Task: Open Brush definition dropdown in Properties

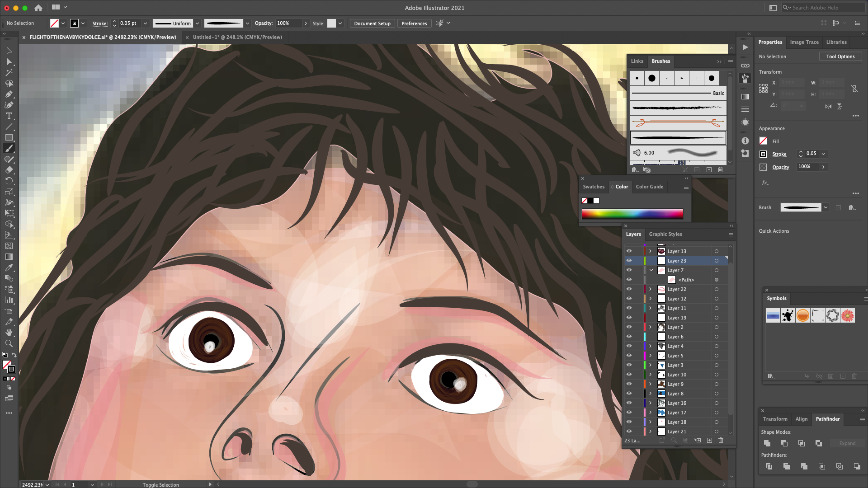Action: [826, 208]
